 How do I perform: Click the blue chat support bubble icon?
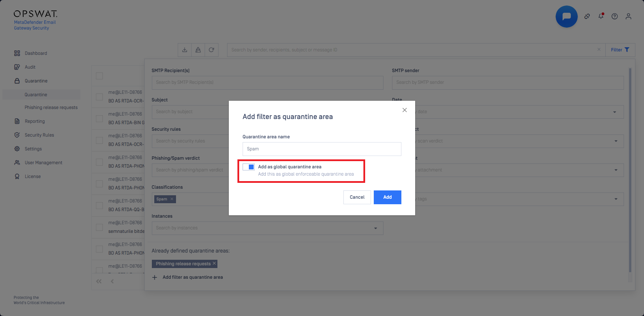566,17
